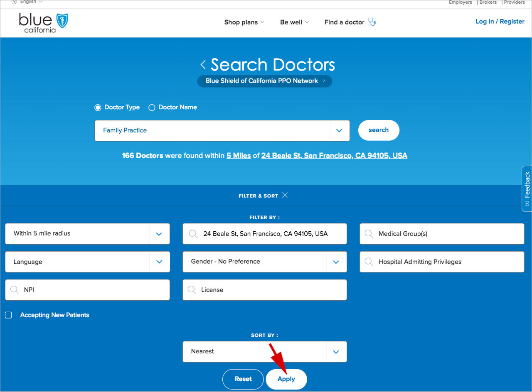
Task: Click the back arrow beside Search Doctors
Action: 203,65
